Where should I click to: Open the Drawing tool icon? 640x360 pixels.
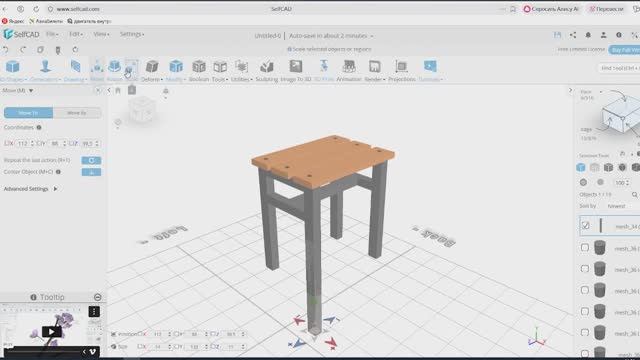[x=75, y=66]
